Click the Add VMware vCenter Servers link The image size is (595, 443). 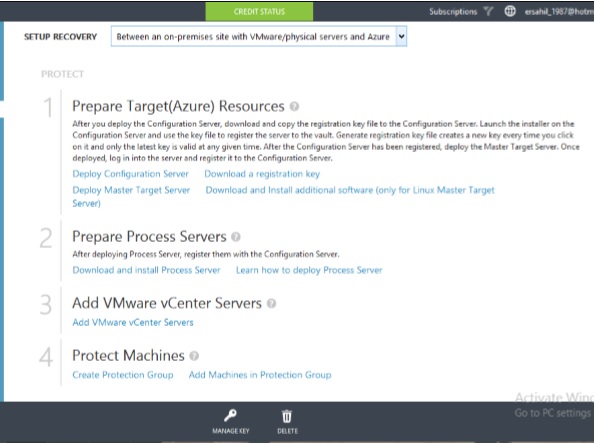(133, 322)
